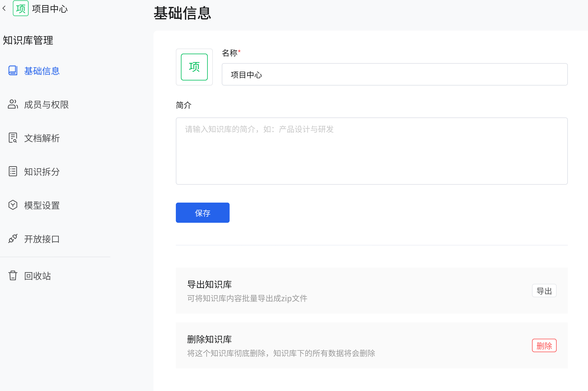588x391 pixels.
Task: Click into the 简介 description textarea
Action: tap(371, 151)
